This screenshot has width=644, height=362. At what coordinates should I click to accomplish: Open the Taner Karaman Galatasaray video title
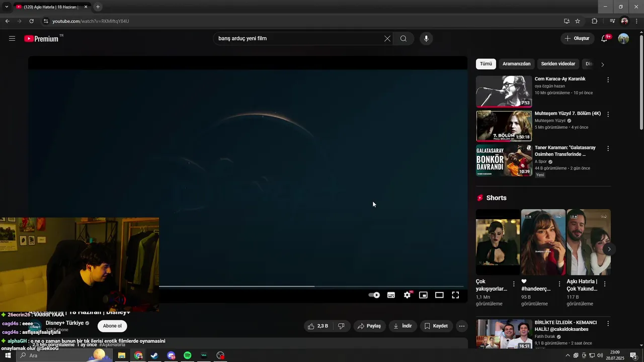(565, 151)
